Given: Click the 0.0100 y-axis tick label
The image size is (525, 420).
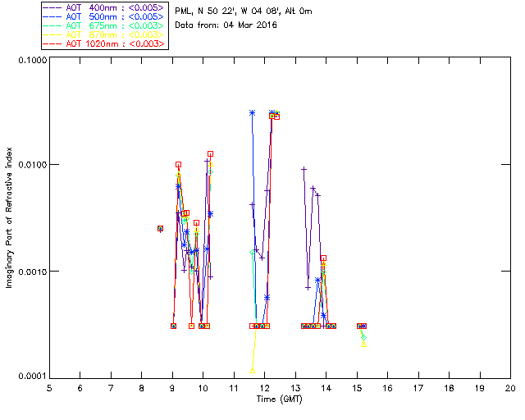Looking at the screenshot, I should coord(32,165).
